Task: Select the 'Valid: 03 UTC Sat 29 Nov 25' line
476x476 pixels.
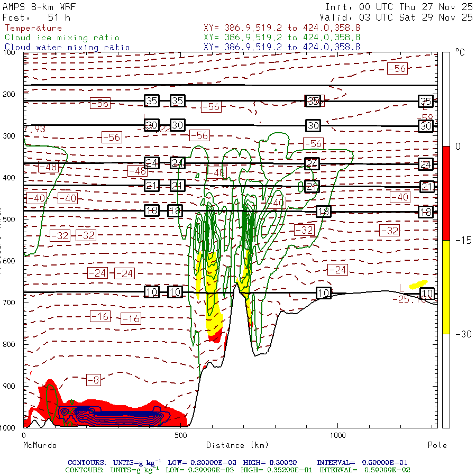Action: [396, 17]
